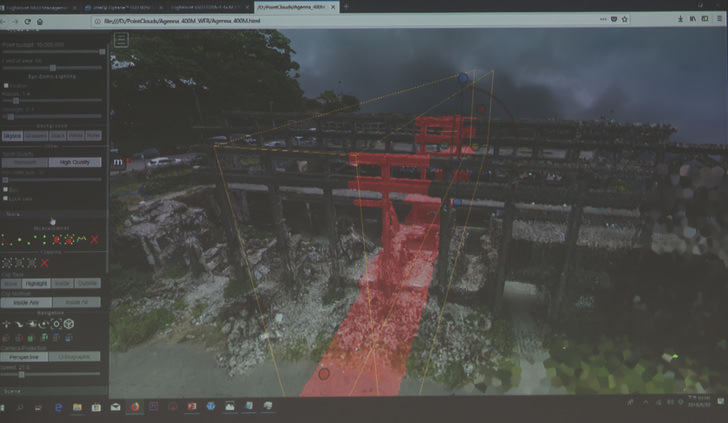Set background to Black
Image resolution: width=728 pixels, height=423 pixels.
[58, 136]
